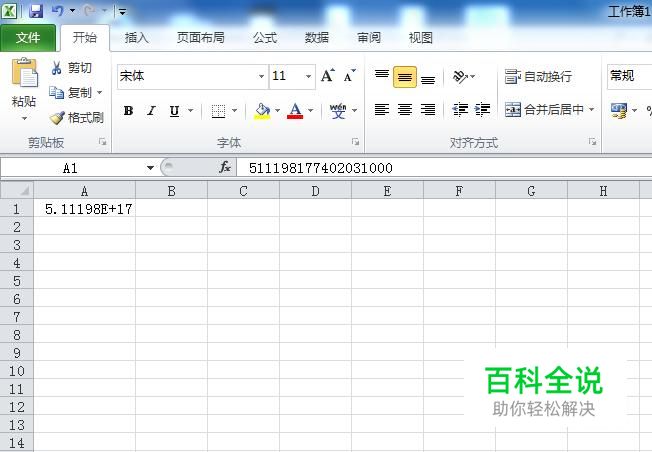Click the 文 phonetic guide (wén) icon

coord(338,111)
